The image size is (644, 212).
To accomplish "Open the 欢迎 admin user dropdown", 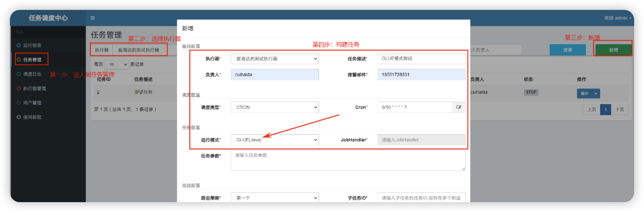I will click(618, 18).
